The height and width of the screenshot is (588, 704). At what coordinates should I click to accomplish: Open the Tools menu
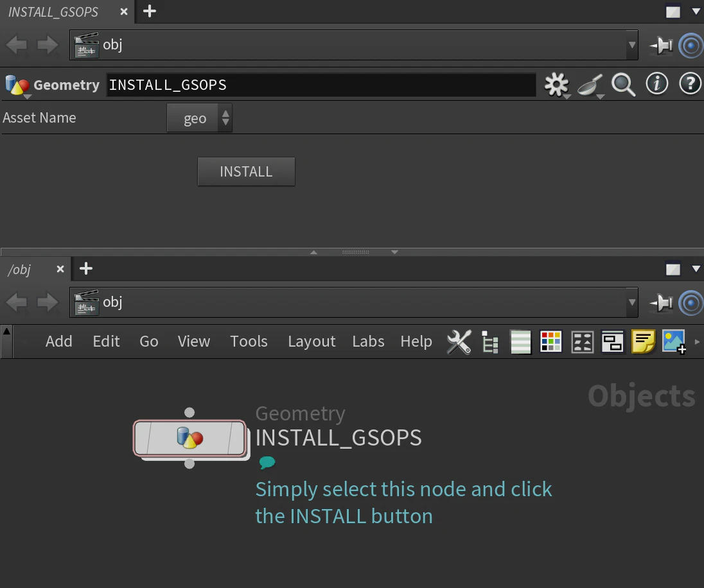pyautogui.click(x=249, y=342)
